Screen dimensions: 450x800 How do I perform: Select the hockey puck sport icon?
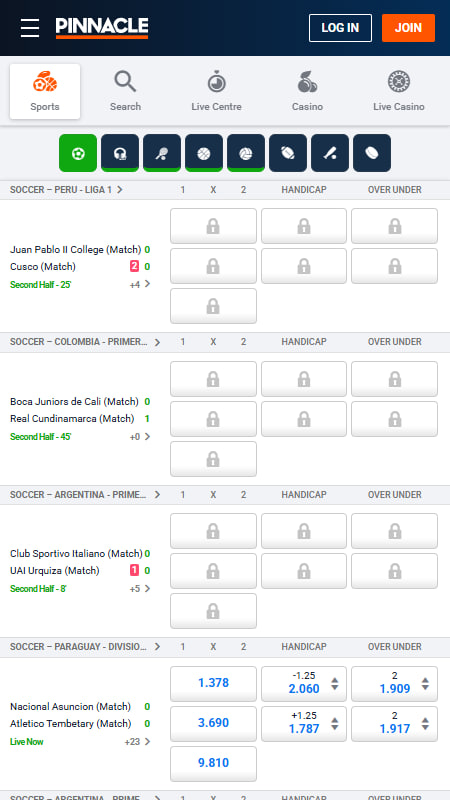pyautogui.click(x=372, y=153)
